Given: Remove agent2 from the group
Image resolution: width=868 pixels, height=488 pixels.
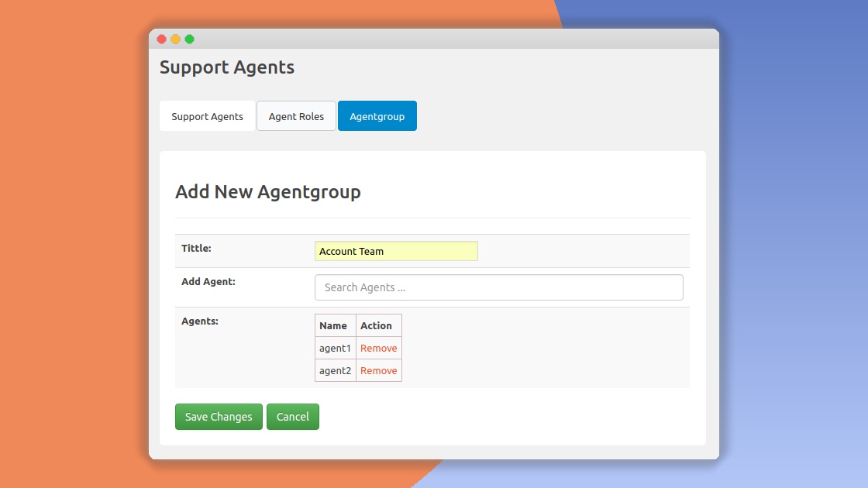Looking at the screenshot, I should pos(378,371).
